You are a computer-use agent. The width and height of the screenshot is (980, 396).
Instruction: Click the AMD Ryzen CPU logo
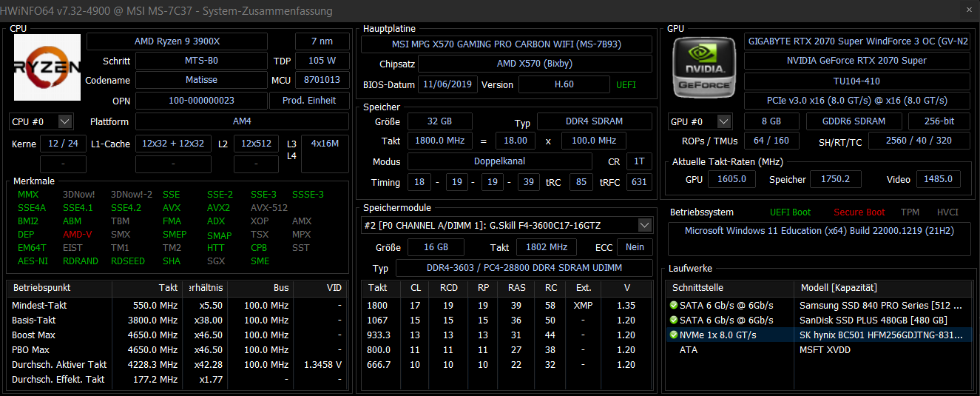click(x=47, y=67)
